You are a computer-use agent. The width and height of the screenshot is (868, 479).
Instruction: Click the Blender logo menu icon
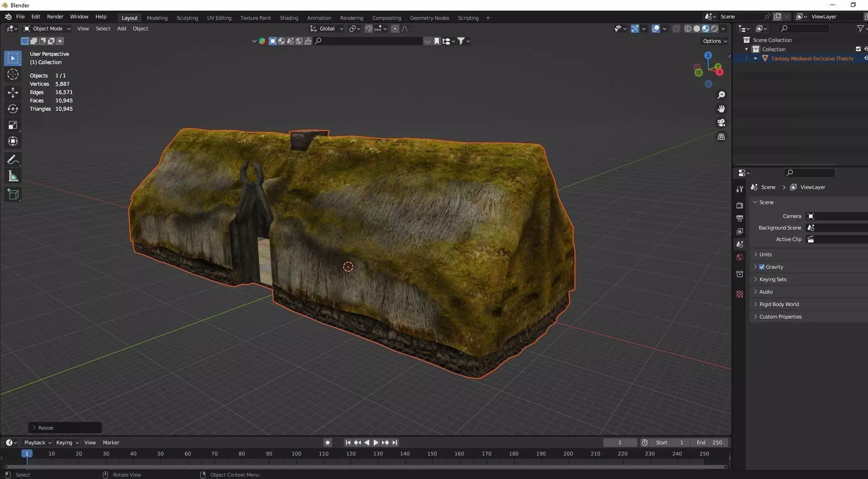(8, 17)
